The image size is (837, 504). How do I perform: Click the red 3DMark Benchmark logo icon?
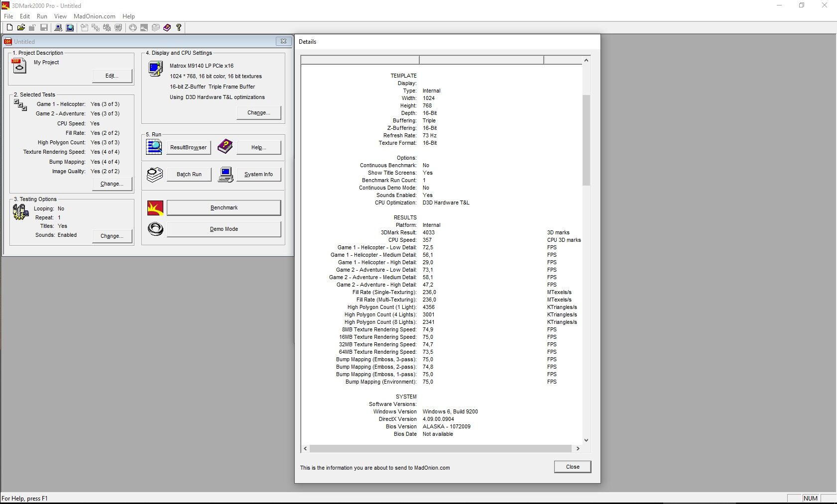155,208
